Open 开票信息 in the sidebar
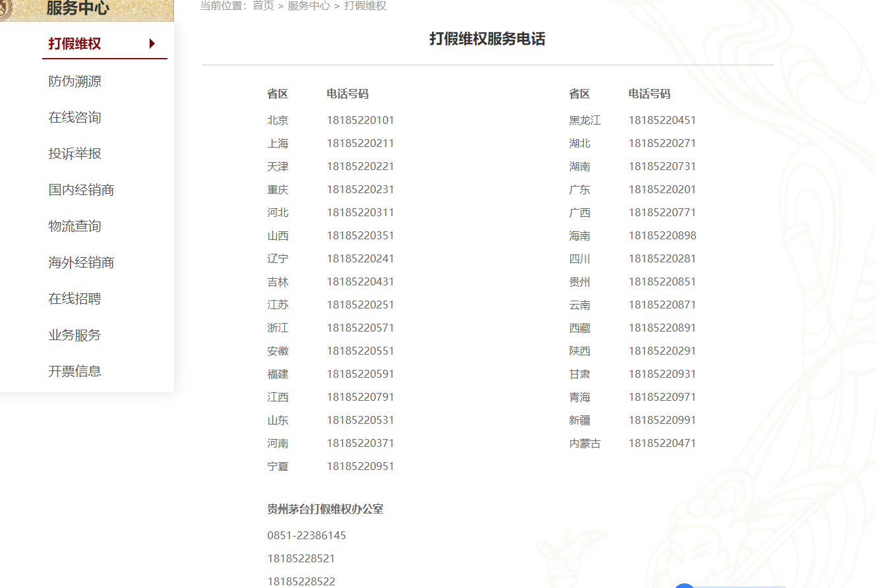 coord(74,371)
